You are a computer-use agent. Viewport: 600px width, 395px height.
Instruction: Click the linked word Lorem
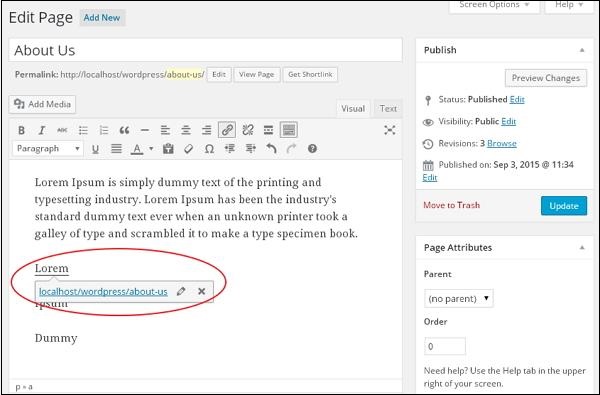coord(52,268)
